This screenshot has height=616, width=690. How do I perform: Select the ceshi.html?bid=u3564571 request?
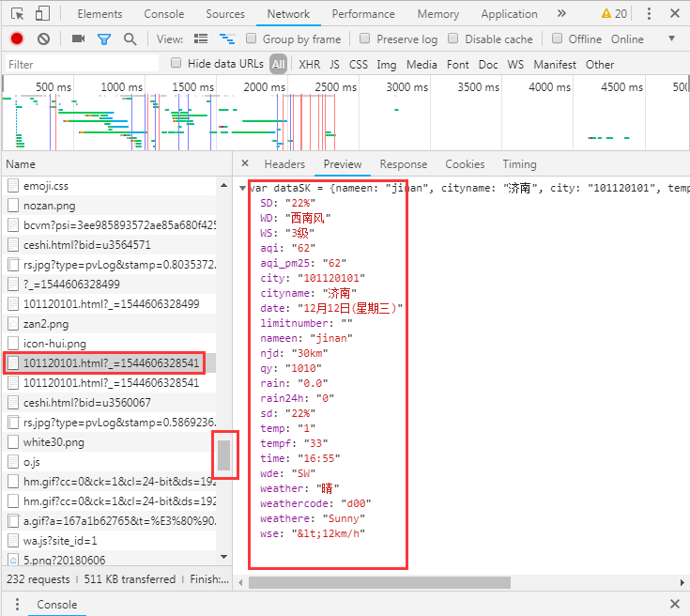pos(110,245)
